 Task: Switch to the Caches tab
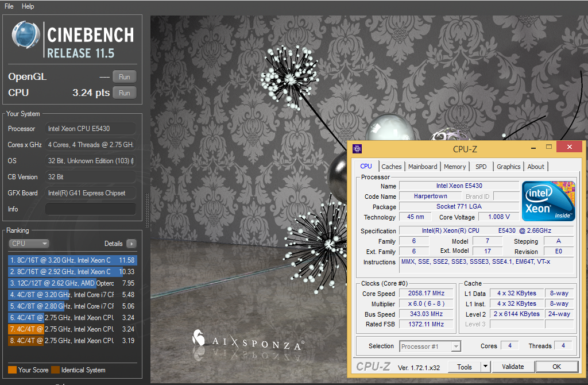391,167
